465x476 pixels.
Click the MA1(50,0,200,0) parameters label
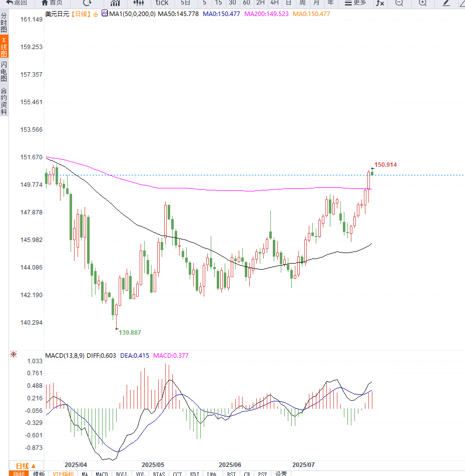(x=132, y=14)
